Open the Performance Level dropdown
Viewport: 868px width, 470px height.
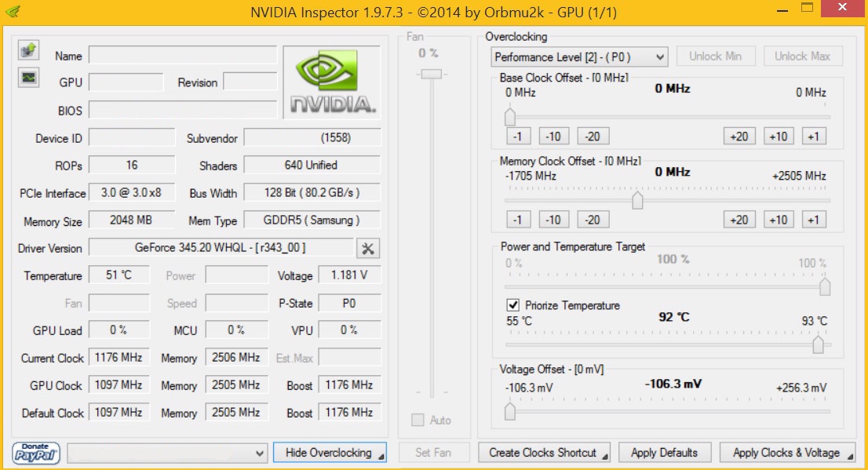579,57
